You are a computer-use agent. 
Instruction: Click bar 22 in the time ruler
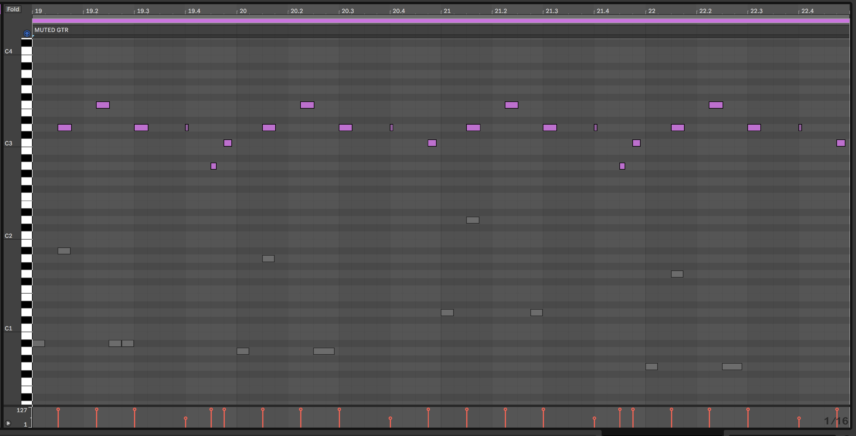coord(651,11)
